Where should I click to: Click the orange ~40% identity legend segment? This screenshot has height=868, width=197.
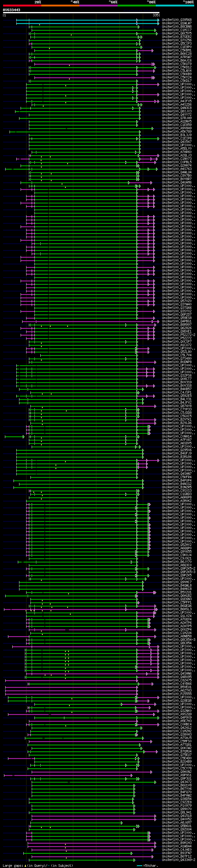click(60, 6)
